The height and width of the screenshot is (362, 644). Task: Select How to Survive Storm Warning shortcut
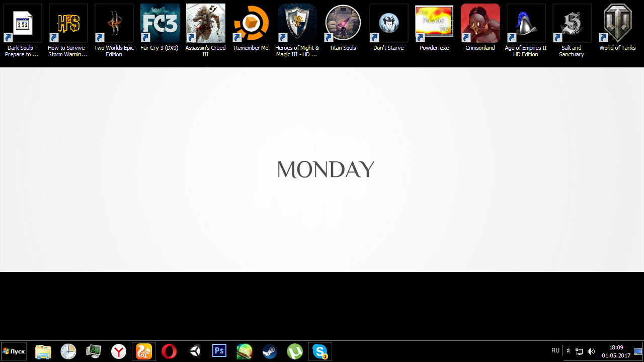tap(68, 30)
